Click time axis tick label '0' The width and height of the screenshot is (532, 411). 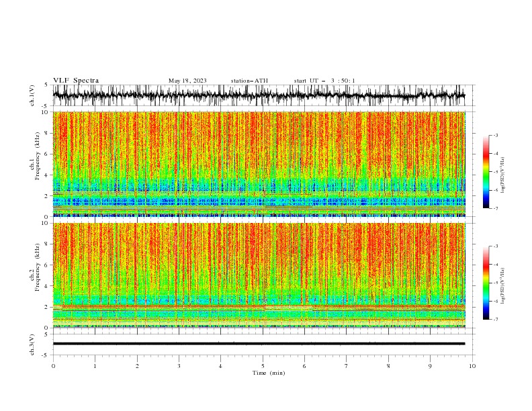click(x=53, y=366)
